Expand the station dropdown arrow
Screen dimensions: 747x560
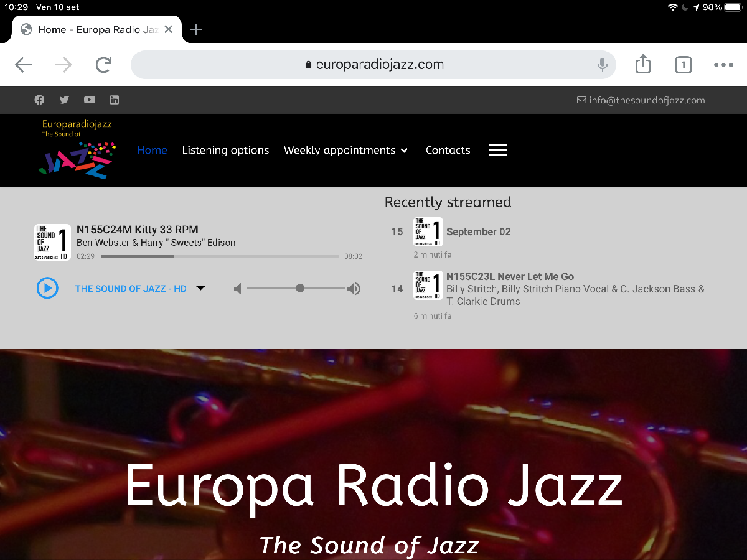[x=200, y=288]
